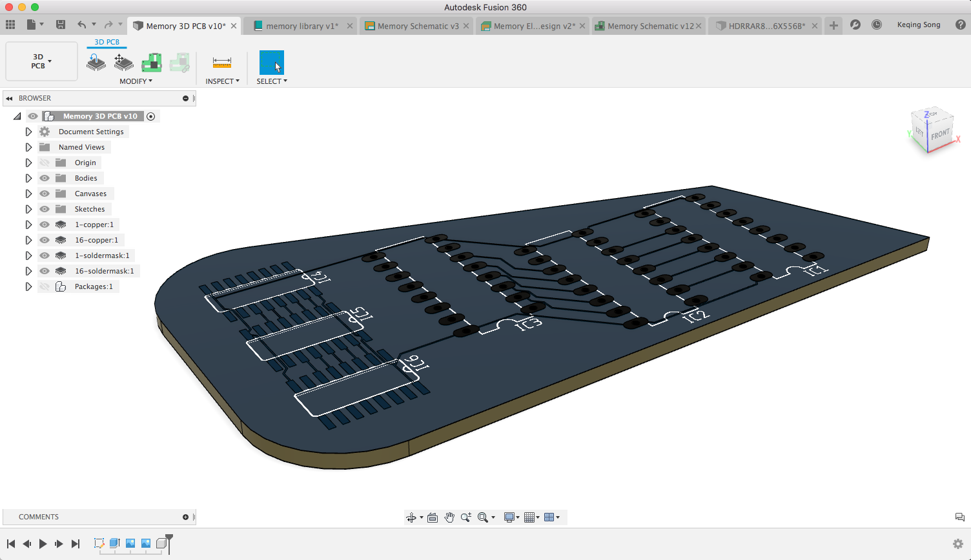Image resolution: width=971 pixels, height=560 pixels.
Task: Select the Pan hand tool
Action: [x=449, y=517]
